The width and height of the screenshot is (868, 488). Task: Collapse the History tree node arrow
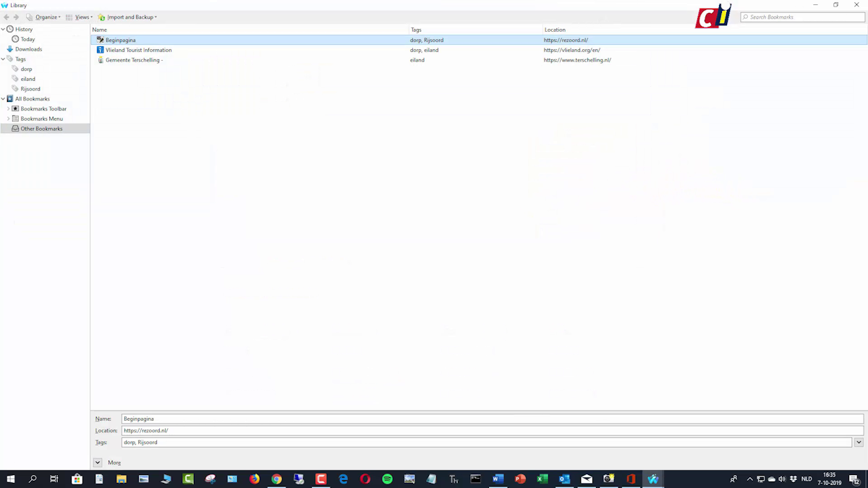(3, 29)
